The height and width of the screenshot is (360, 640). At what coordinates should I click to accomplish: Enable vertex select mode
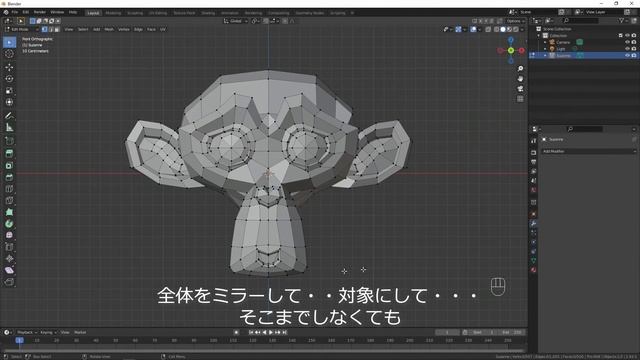[x=44, y=29]
